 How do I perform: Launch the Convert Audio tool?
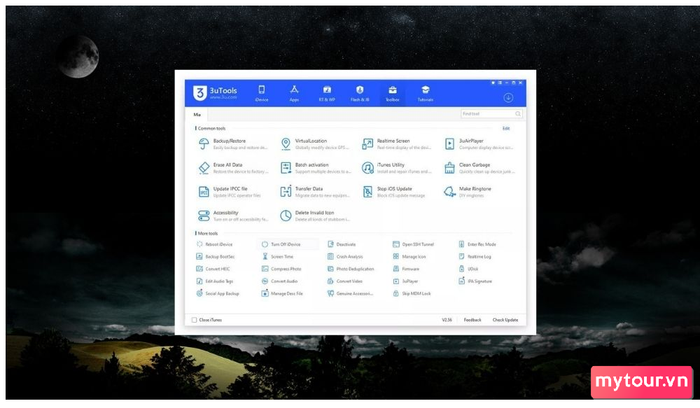(279, 281)
